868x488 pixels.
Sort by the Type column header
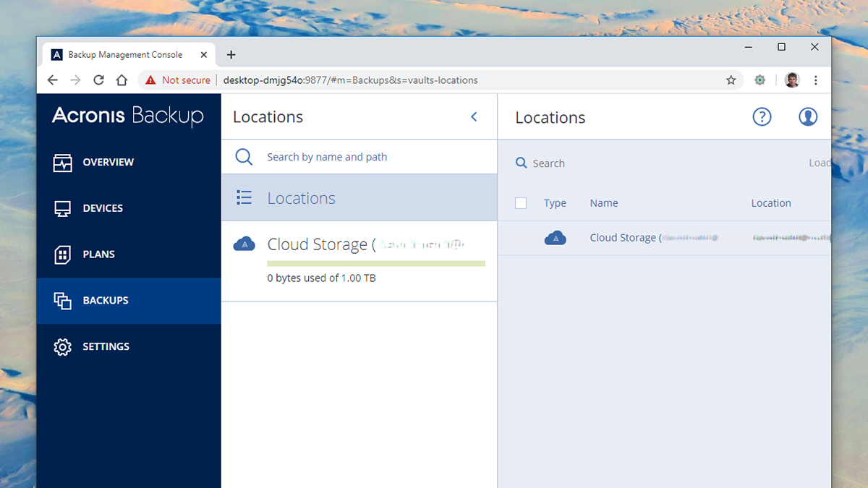(x=555, y=203)
